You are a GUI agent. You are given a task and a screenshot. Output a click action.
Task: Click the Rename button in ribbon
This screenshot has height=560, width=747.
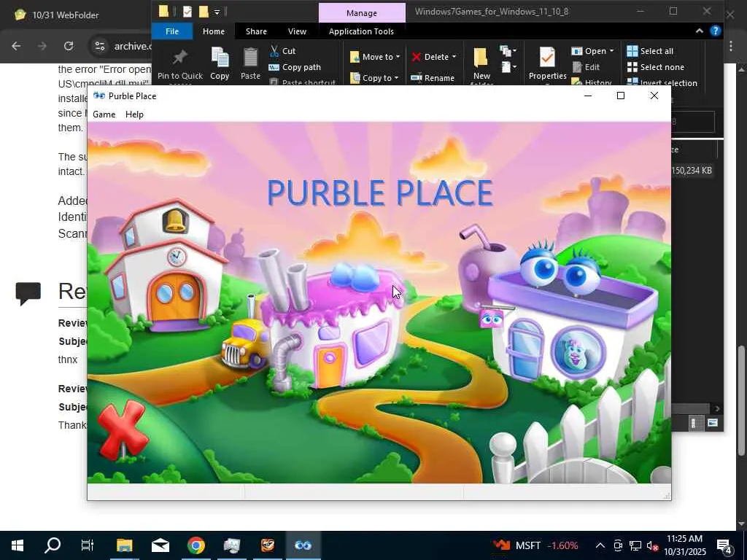[x=433, y=77]
